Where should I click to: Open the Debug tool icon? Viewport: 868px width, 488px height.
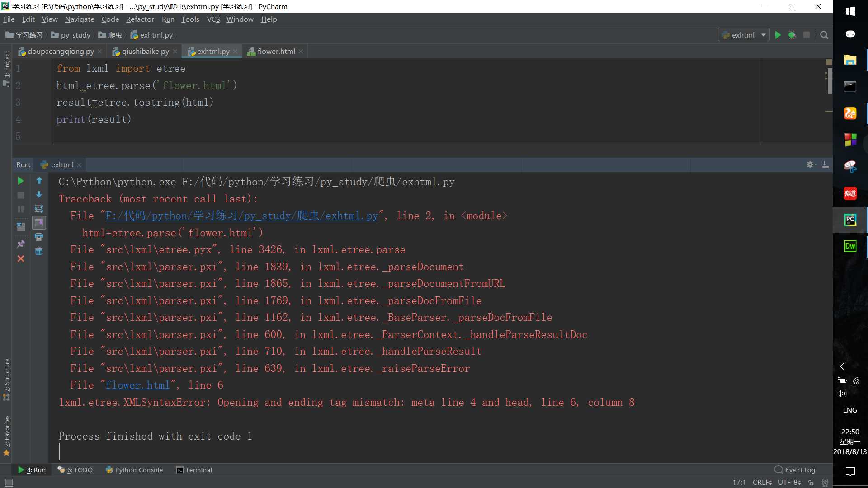click(792, 34)
